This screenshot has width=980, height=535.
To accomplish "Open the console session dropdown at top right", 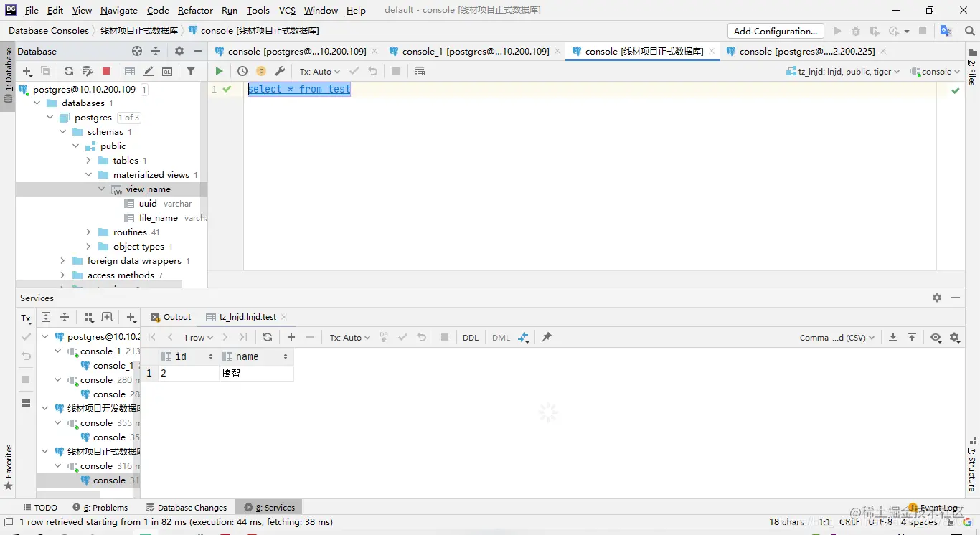I will [x=935, y=72].
